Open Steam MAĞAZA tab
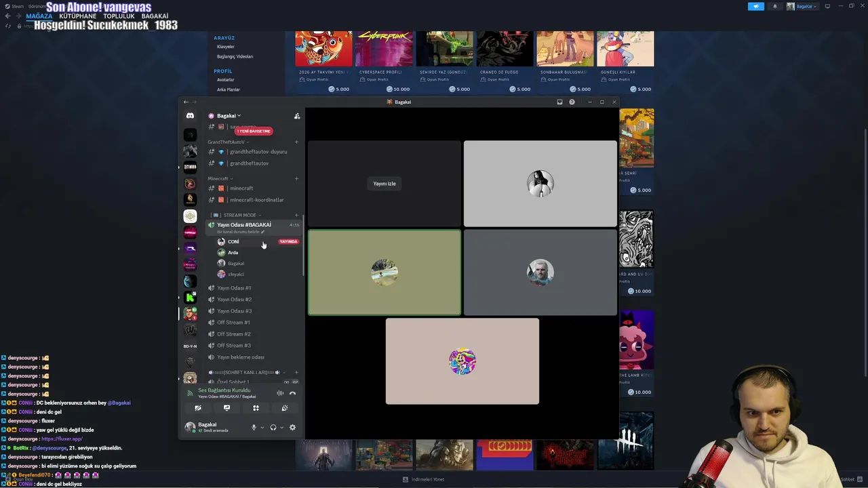This screenshot has height=488, width=868. (39, 16)
